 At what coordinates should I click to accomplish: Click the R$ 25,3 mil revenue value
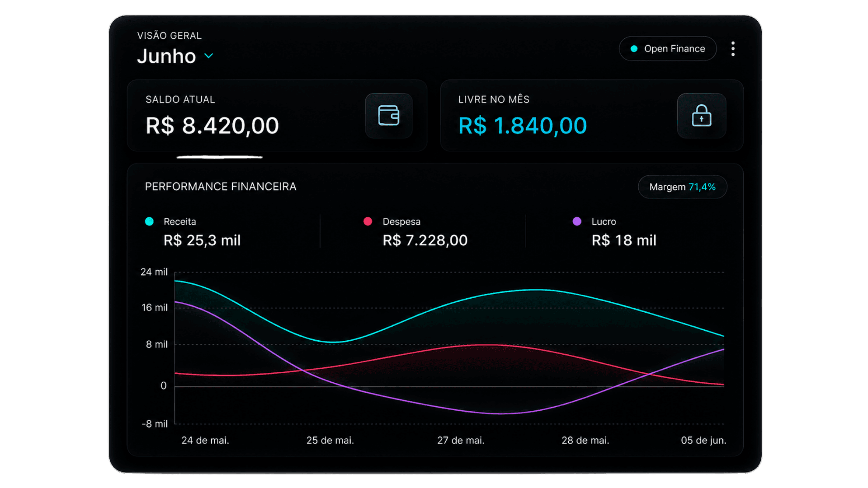202,240
